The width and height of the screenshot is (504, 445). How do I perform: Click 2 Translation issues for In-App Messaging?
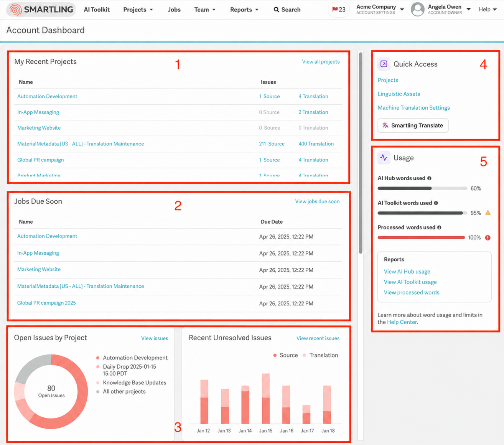point(313,112)
